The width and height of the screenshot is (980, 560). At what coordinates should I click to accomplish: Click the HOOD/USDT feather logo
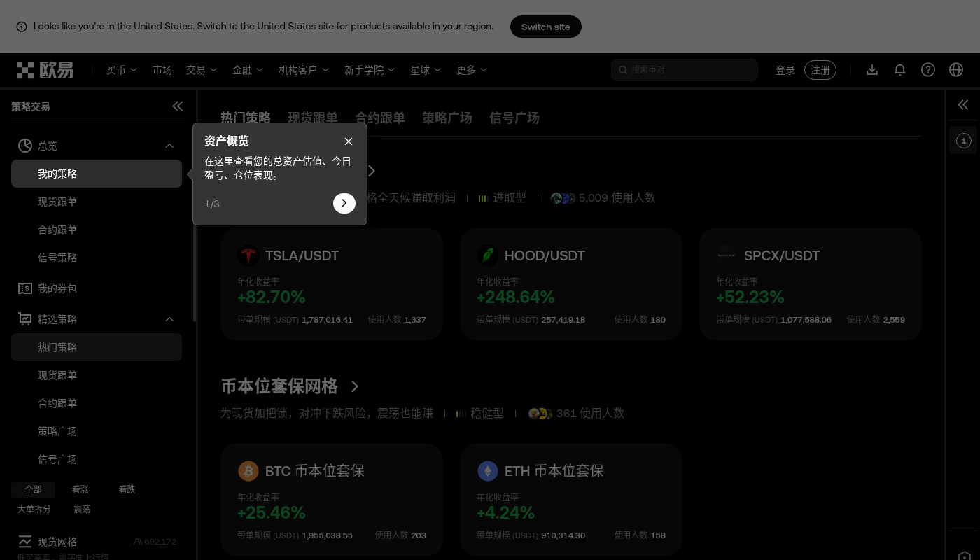(487, 255)
